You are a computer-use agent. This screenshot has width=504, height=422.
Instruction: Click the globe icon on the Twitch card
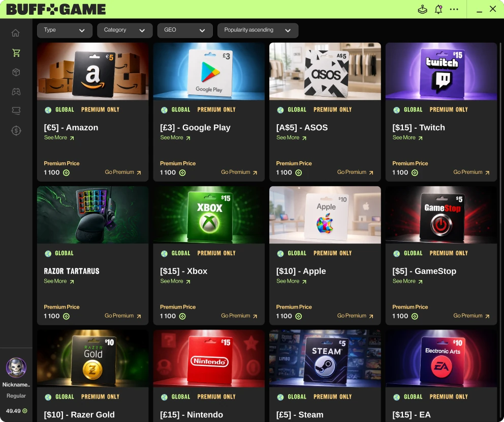tap(397, 110)
